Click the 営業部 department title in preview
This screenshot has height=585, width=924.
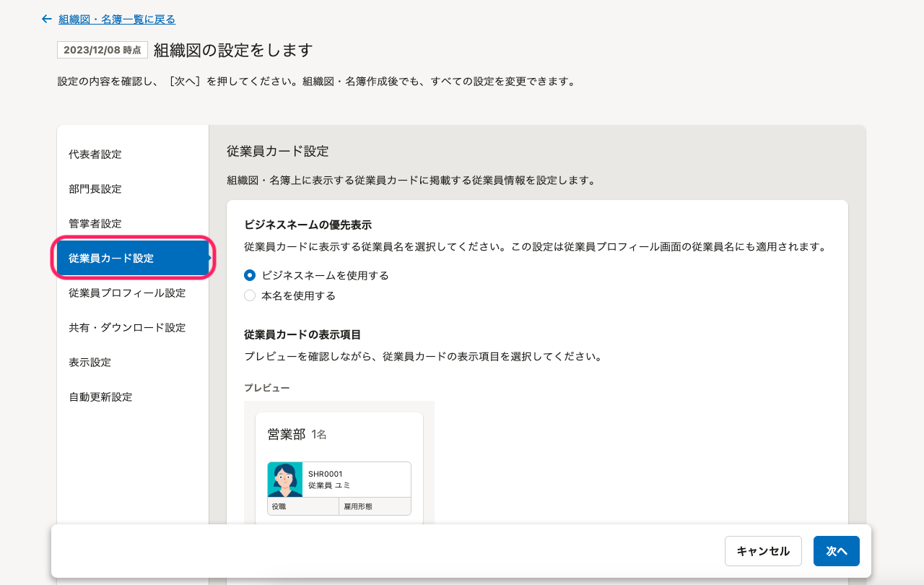(287, 434)
